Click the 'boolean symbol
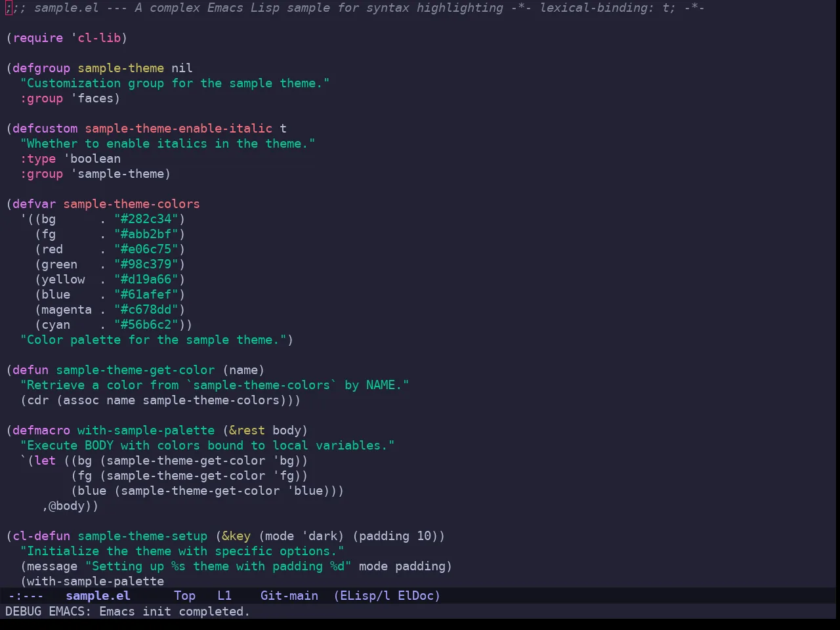Image resolution: width=840 pixels, height=630 pixels. tap(92, 159)
